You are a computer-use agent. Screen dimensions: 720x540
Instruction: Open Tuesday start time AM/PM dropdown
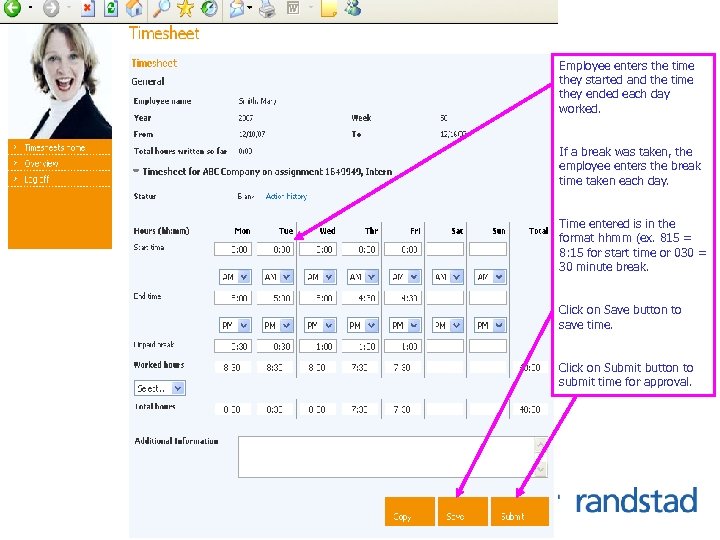click(277, 277)
